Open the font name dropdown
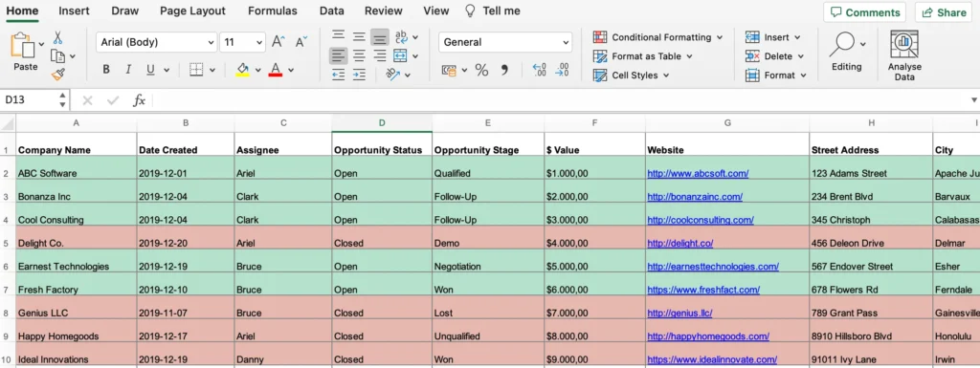This screenshot has height=368, width=980. coord(156,42)
